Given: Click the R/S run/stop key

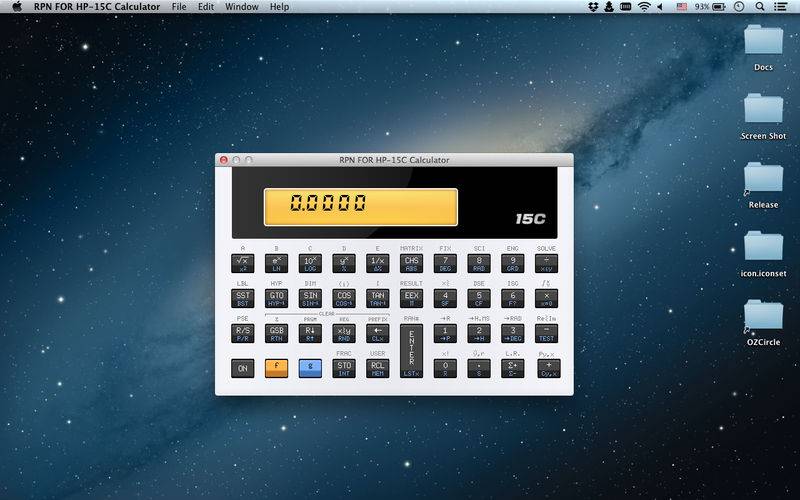Looking at the screenshot, I should (242, 333).
